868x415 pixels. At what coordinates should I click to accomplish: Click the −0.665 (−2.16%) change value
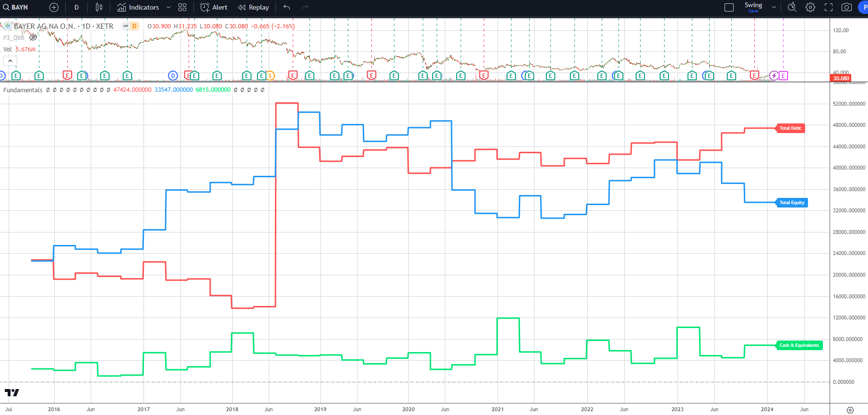pyautogui.click(x=273, y=26)
